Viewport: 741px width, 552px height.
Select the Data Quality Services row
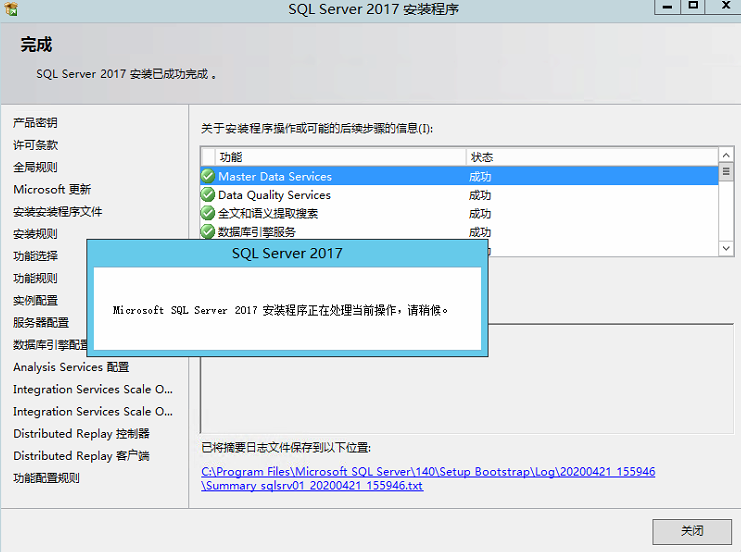(x=459, y=195)
